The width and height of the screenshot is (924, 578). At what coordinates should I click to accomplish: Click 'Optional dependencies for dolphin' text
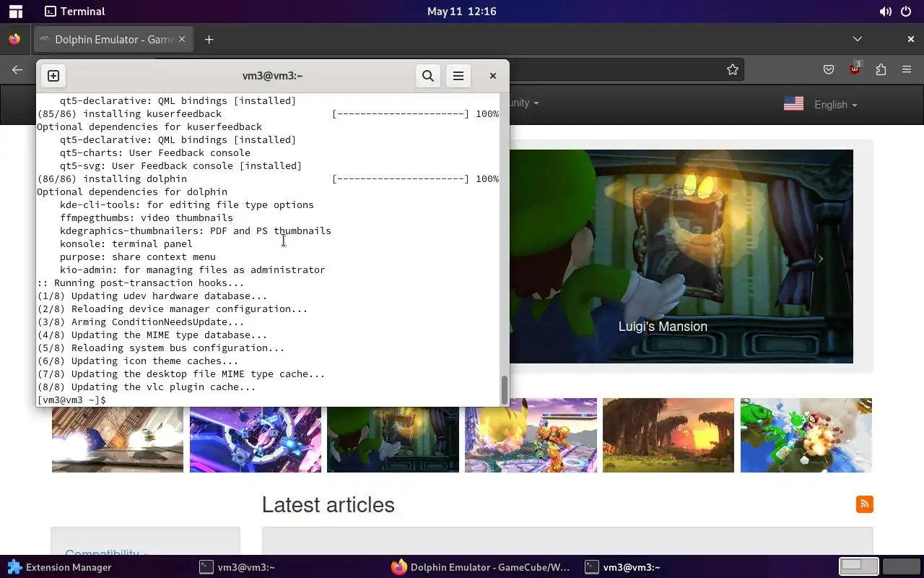pos(132,191)
